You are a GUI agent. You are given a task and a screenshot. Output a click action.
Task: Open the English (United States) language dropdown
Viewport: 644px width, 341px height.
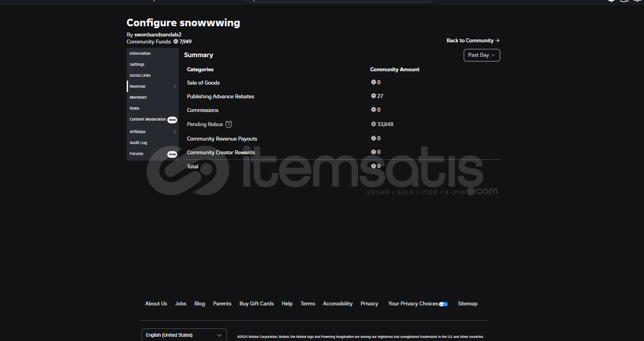184,335
